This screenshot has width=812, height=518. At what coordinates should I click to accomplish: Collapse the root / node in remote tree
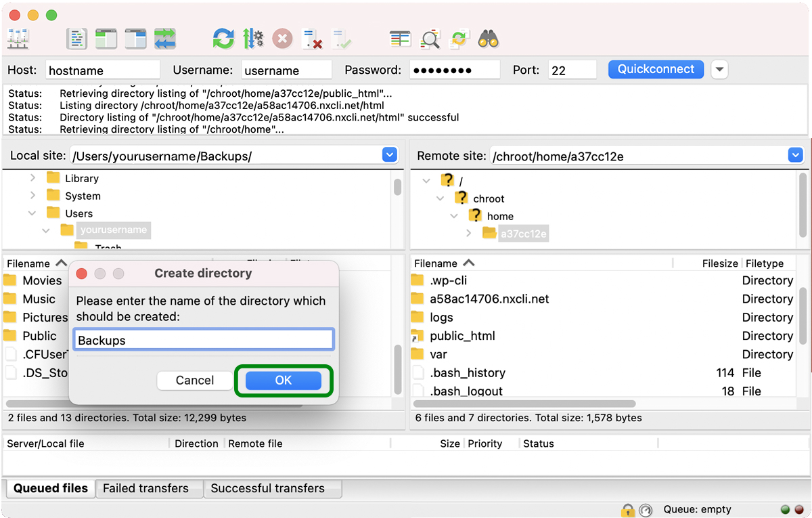(426, 181)
